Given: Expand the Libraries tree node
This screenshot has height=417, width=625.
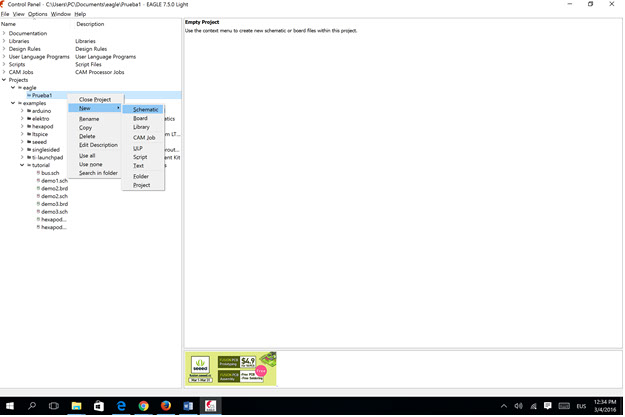Looking at the screenshot, I should pos(4,41).
